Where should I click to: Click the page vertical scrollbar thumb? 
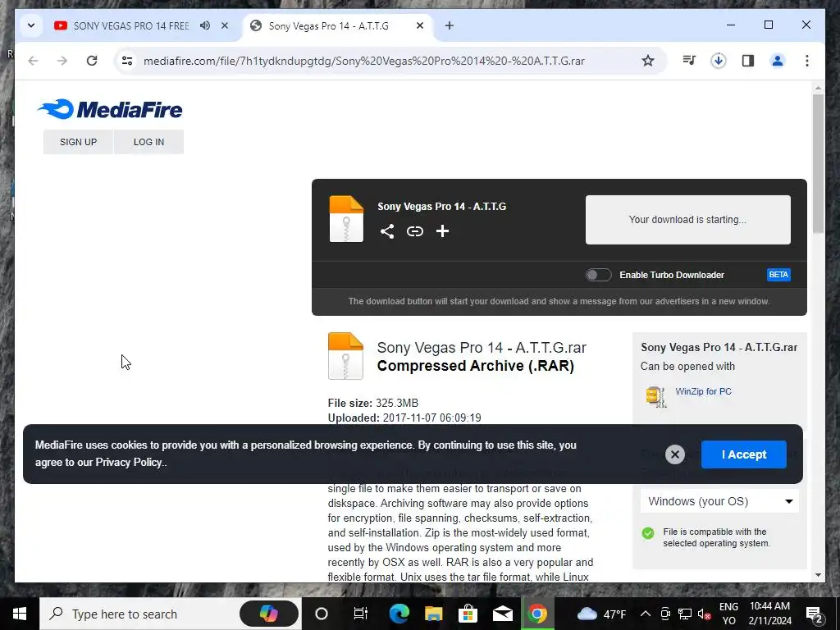tap(818, 163)
